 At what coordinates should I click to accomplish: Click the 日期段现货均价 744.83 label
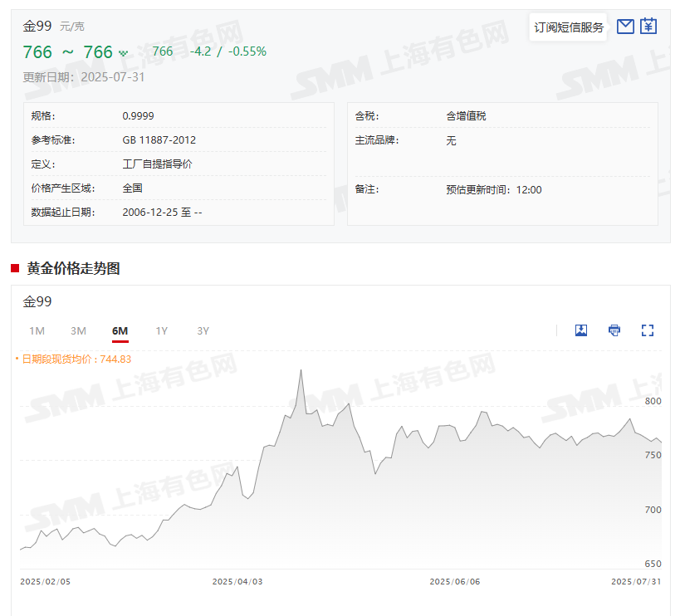[76, 359]
